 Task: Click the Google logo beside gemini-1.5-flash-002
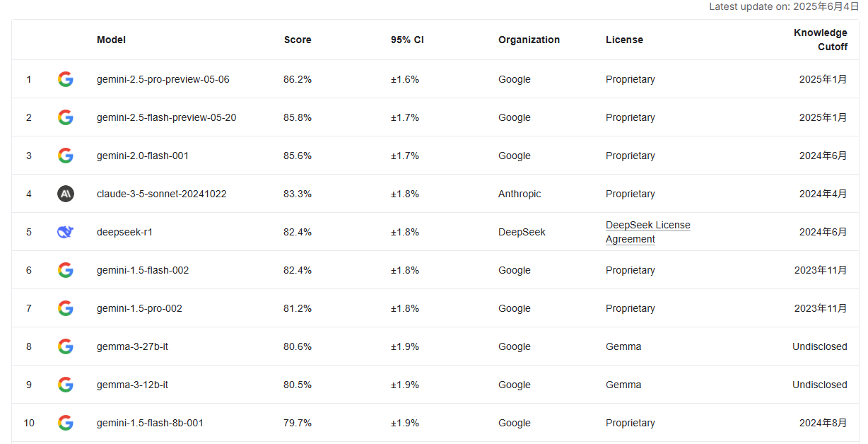(x=66, y=270)
